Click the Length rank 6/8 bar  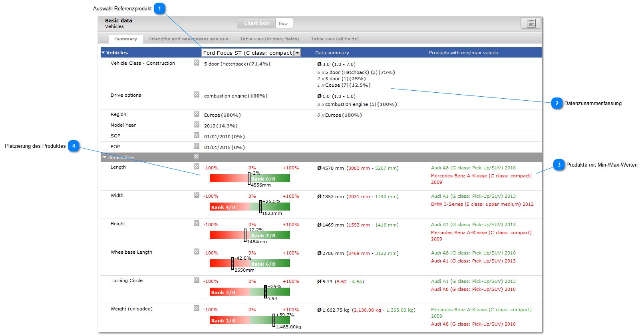[250, 179]
